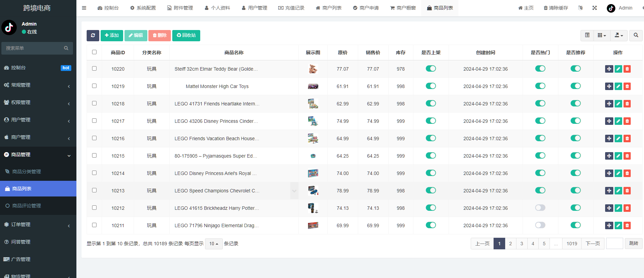This screenshot has height=278, width=644.
Task: Open the columns selection dropdown
Action: [602, 35]
